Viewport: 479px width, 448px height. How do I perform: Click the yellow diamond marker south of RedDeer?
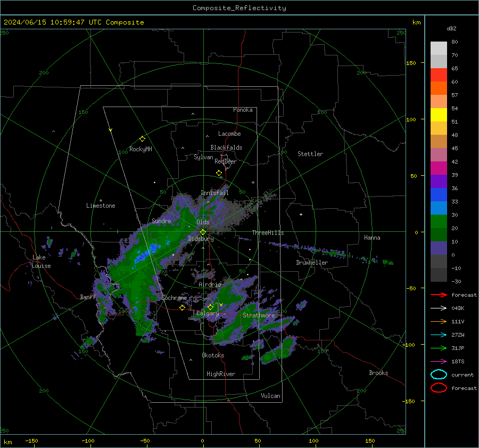(219, 173)
